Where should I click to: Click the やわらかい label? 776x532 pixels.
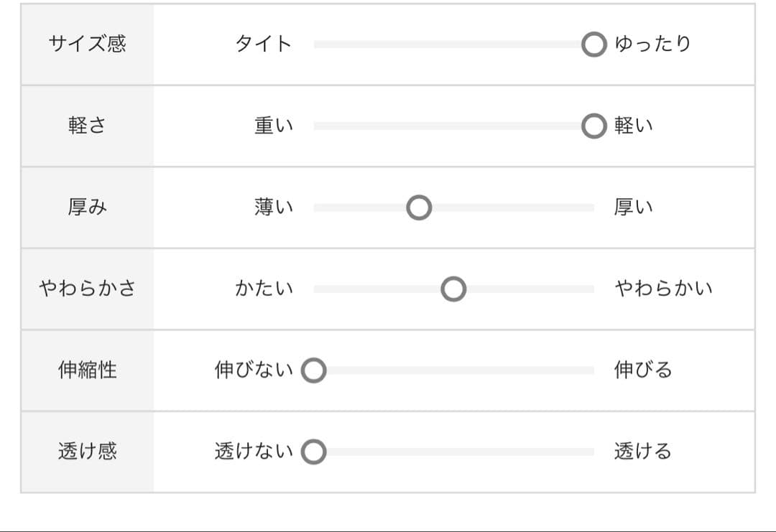pos(663,289)
